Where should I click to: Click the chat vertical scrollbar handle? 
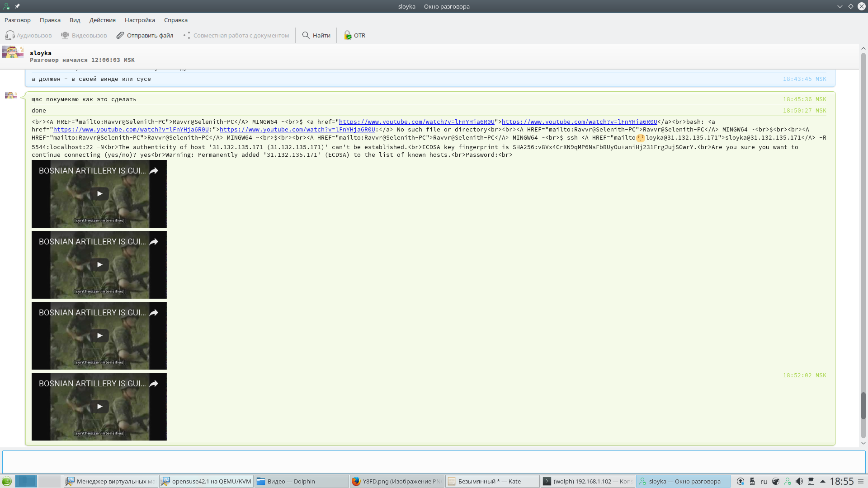pyautogui.click(x=863, y=406)
